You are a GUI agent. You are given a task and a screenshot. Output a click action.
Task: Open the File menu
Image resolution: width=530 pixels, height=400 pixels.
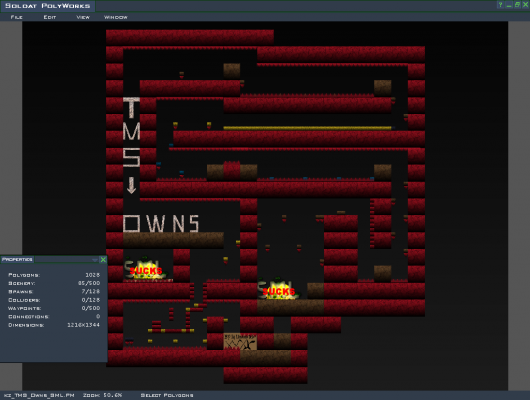tap(17, 17)
